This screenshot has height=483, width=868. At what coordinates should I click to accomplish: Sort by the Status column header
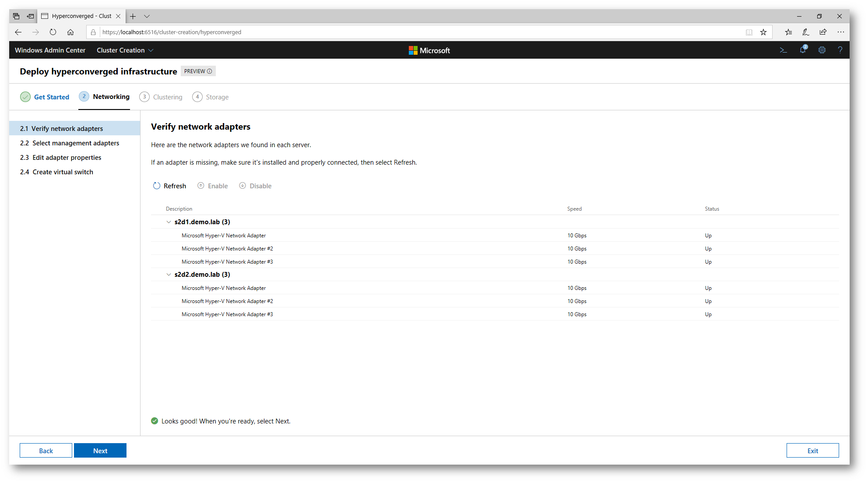point(712,209)
